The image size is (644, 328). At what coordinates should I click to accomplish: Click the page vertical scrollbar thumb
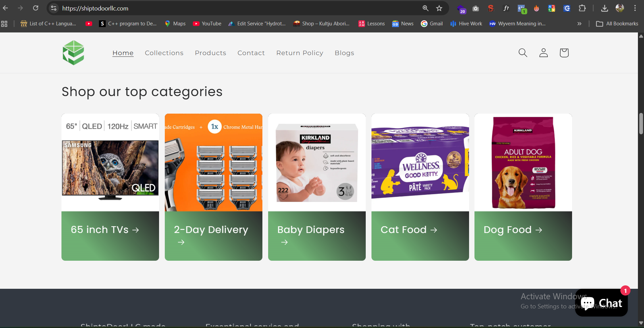[641, 124]
